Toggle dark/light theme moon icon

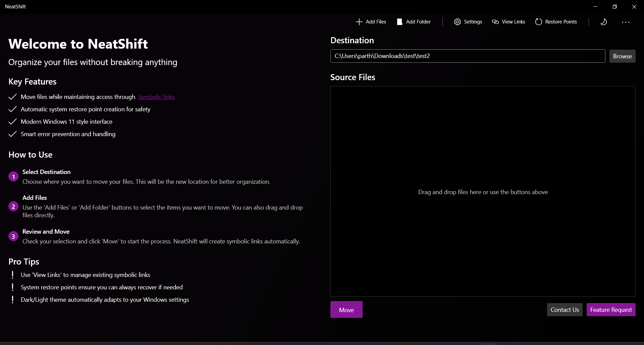tap(603, 22)
